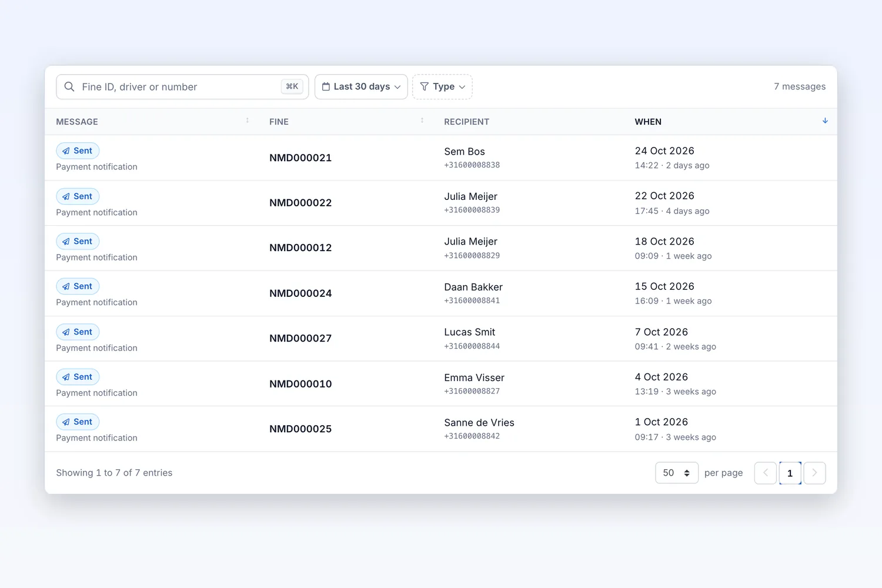882x588 pixels.
Task: Click Showing 1 to 7 of 7 entries
Action: (114, 473)
